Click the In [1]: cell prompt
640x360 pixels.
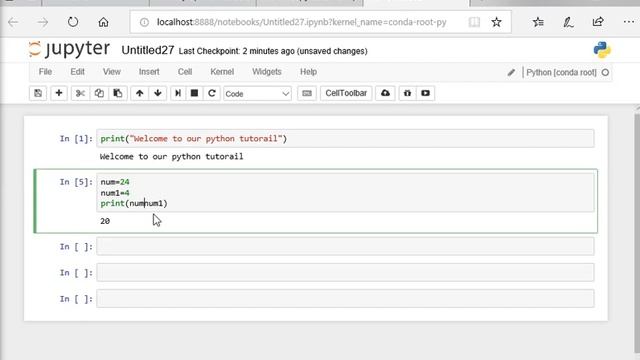click(76, 139)
